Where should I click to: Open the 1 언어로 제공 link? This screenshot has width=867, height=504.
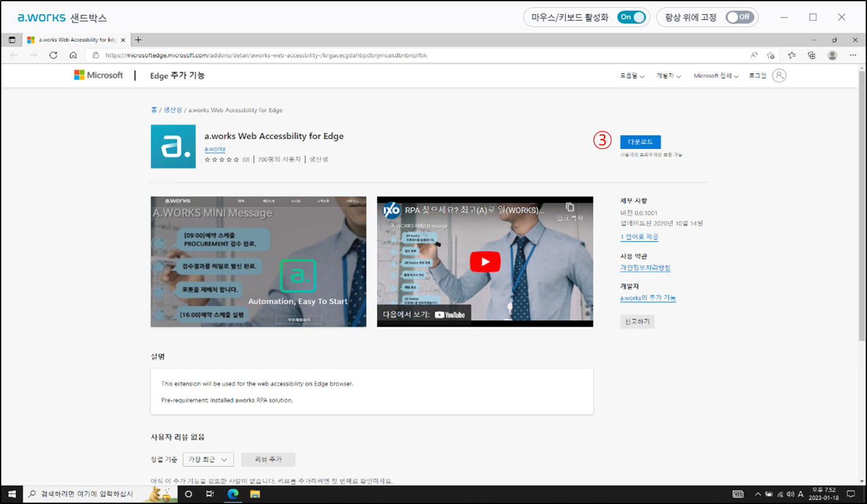pos(639,237)
